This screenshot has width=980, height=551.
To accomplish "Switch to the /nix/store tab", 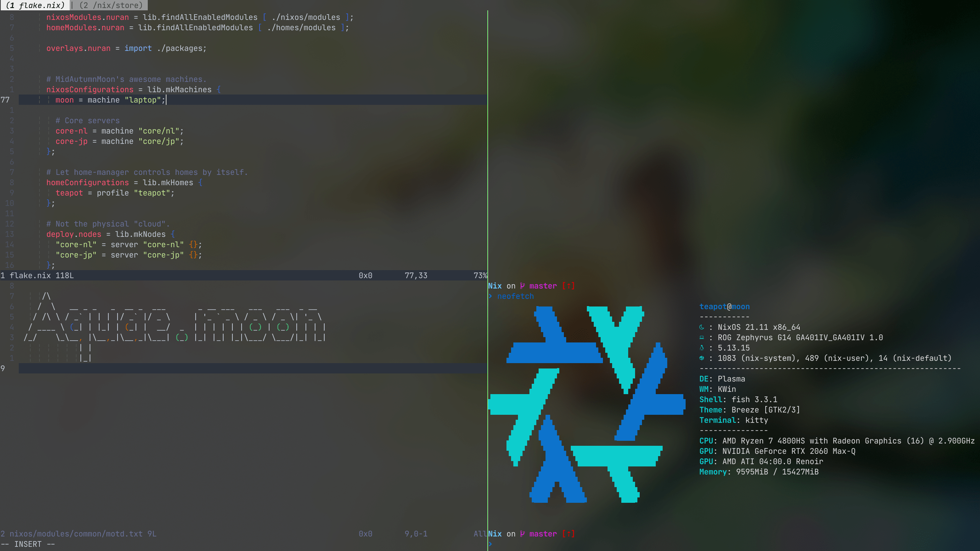I will (x=111, y=5).
